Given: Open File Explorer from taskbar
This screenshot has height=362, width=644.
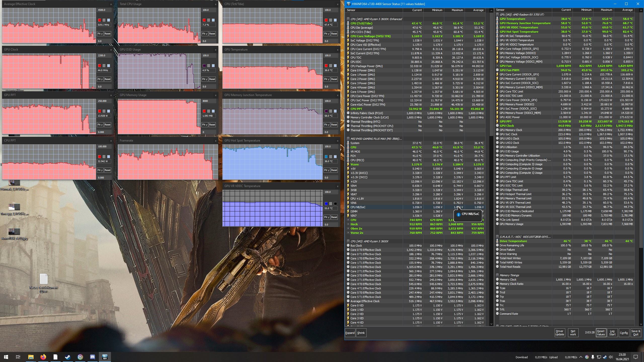Looking at the screenshot, I should click(31, 357).
